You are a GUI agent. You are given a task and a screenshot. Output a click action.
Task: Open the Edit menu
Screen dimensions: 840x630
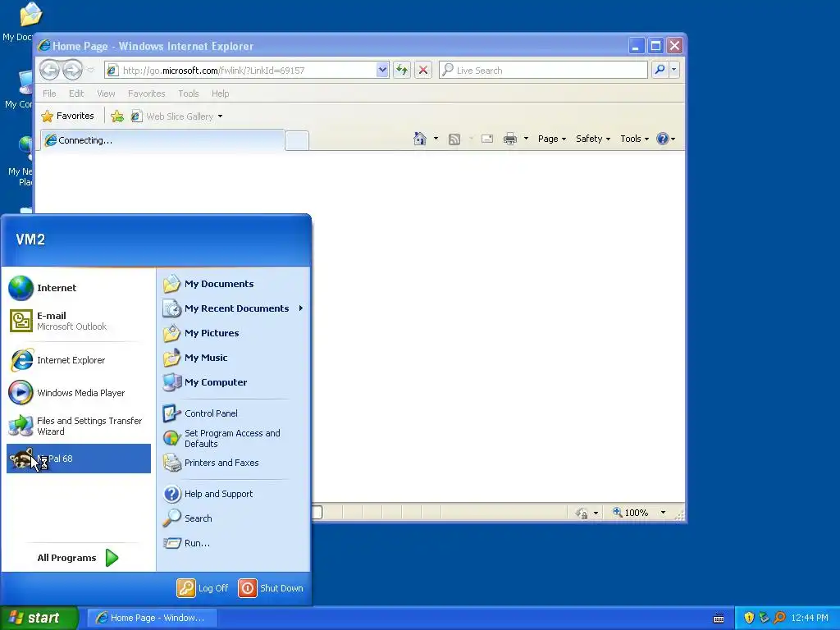(76, 94)
